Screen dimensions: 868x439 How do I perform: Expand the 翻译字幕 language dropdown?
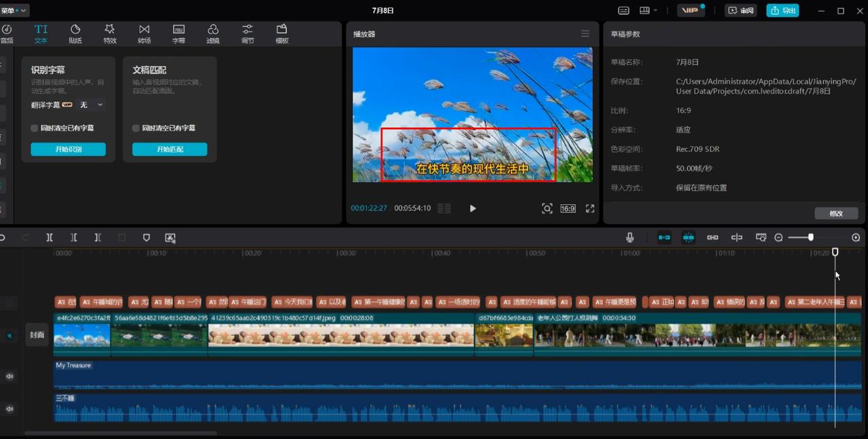(x=92, y=105)
